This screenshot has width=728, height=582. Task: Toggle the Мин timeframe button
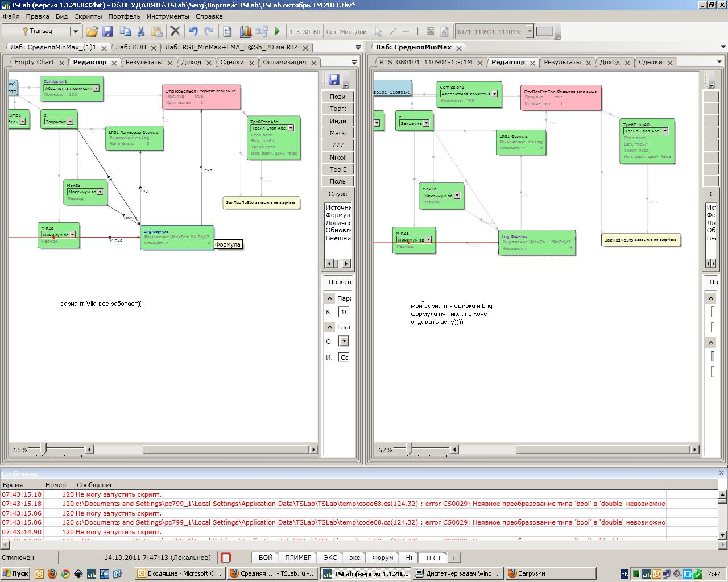pyautogui.click(x=346, y=32)
